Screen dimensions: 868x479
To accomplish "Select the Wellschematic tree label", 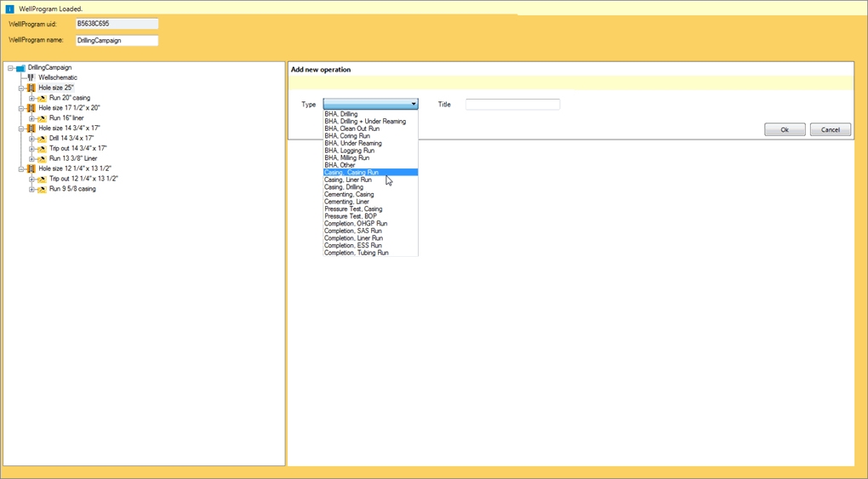I will pyautogui.click(x=58, y=78).
